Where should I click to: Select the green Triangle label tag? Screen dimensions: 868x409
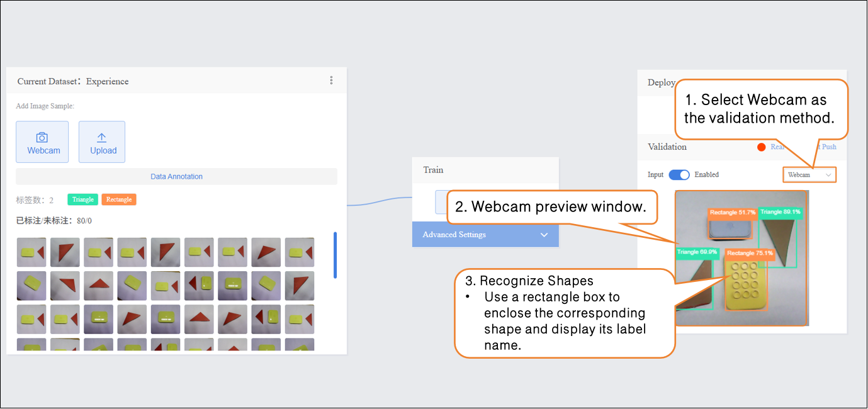coord(82,199)
